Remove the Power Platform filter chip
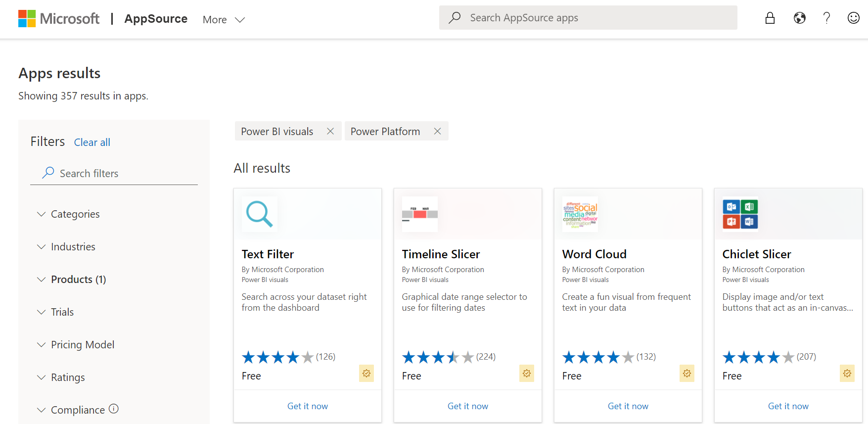The width and height of the screenshot is (868, 424). click(x=437, y=131)
